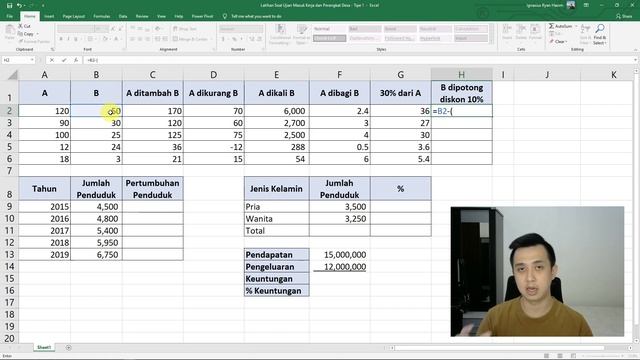Collapse the ribbon with caret
Screen dimensions: 640x360
pyautogui.click(x=635, y=49)
